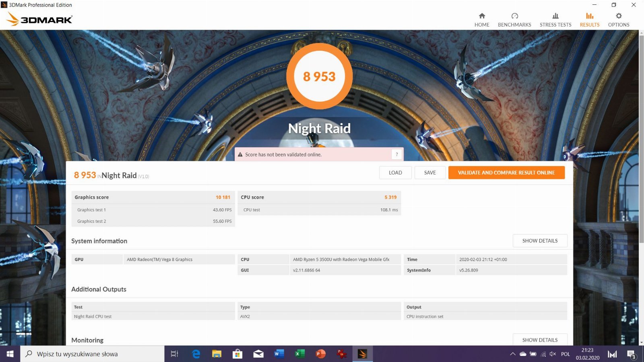Show details for Monitoring section

pyautogui.click(x=540, y=339)
